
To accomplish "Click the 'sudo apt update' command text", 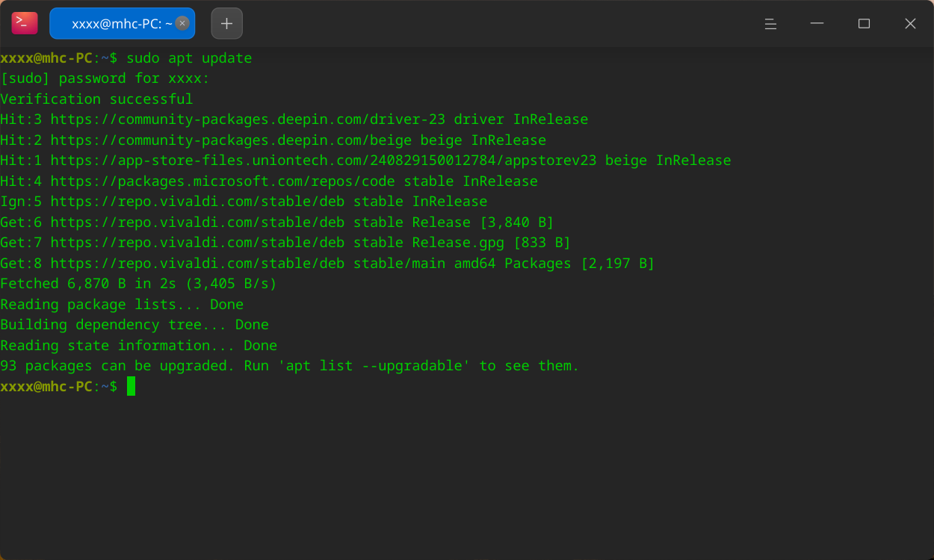I will pos(189,58).
